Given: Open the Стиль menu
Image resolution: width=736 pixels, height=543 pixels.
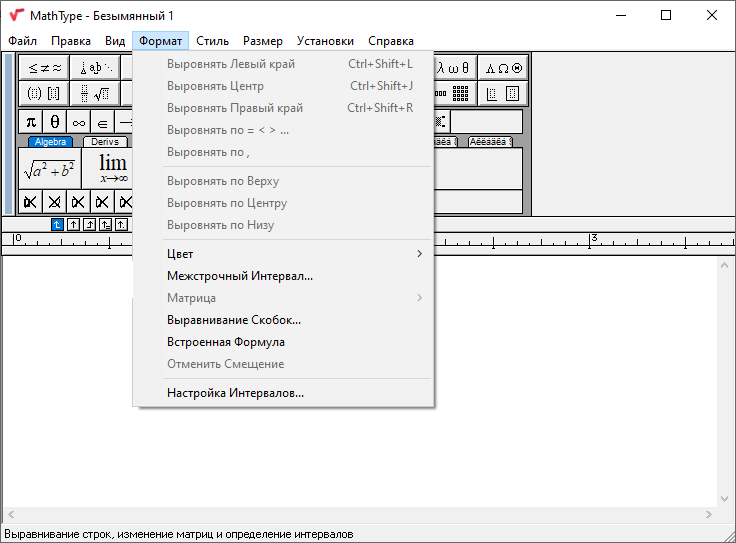Looking at the screenshot, I should point(212,41).
